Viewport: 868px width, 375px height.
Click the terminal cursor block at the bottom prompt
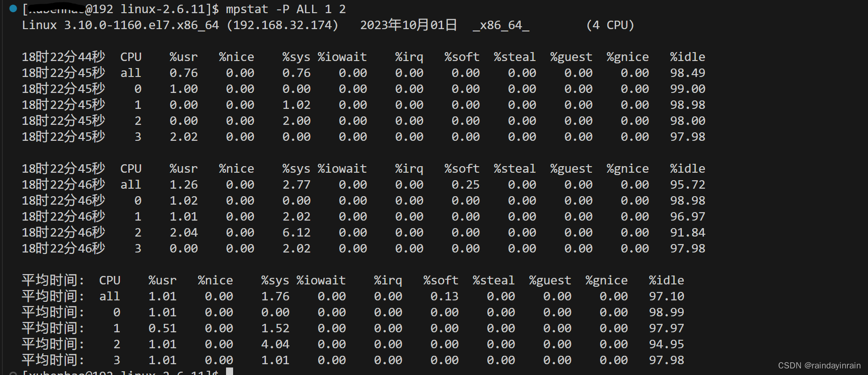coord(229,372)
